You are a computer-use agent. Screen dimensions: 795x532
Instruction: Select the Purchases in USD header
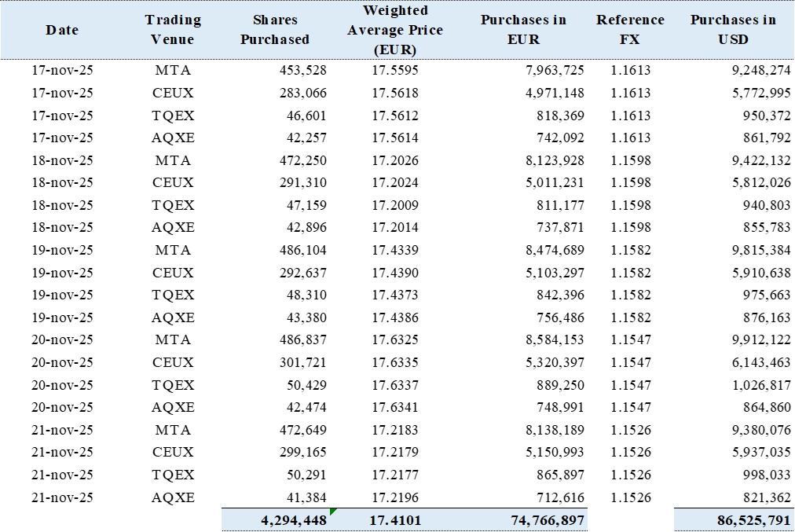[733, 30]
